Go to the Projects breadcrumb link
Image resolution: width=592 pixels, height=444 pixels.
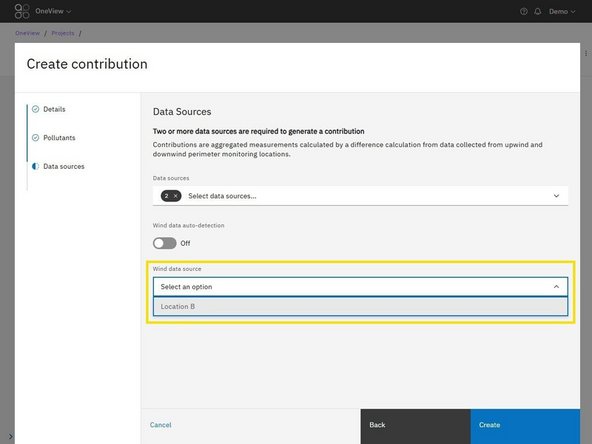coord(63,33)
